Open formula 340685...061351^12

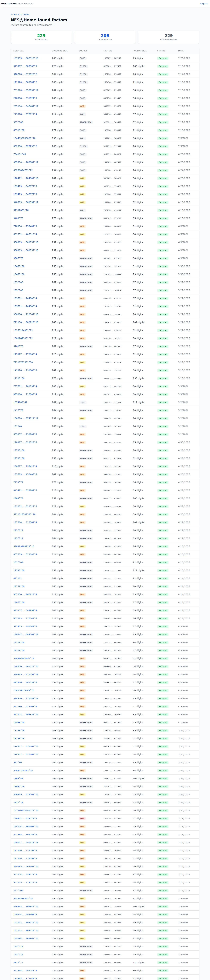click(x=26, y=202)
